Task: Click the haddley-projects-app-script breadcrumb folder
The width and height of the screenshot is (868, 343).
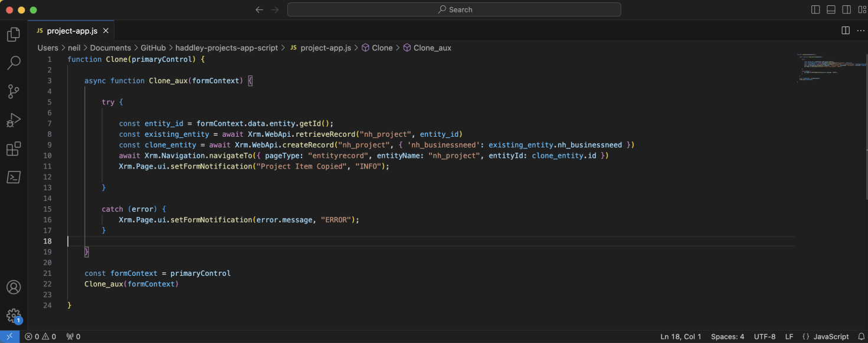Action: point(226,48)
